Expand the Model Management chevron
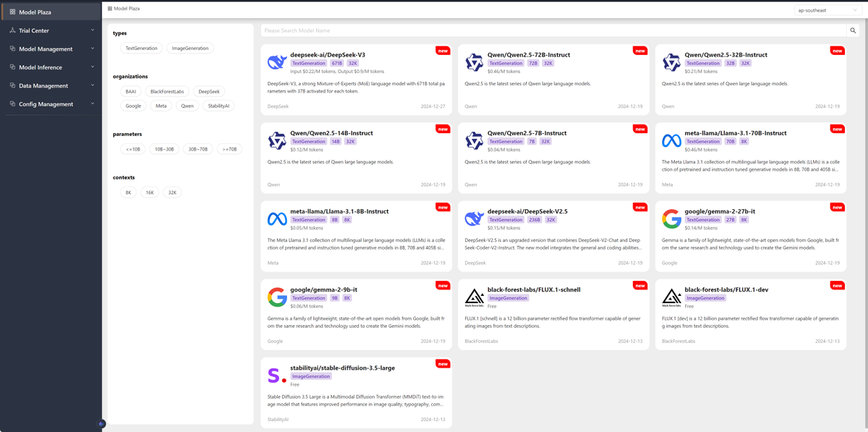Image resolution: width=868 pixels, height=432 pixels. pos(93,48)
